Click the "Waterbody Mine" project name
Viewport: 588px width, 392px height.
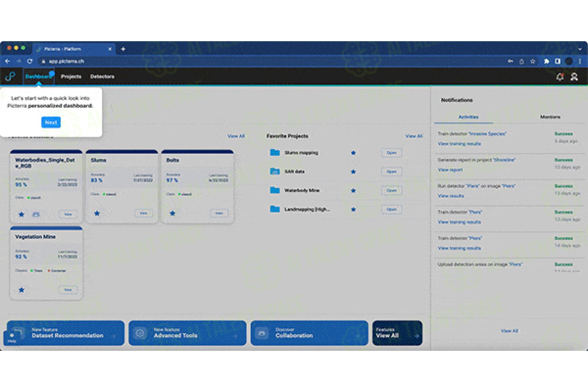(302, 191)
